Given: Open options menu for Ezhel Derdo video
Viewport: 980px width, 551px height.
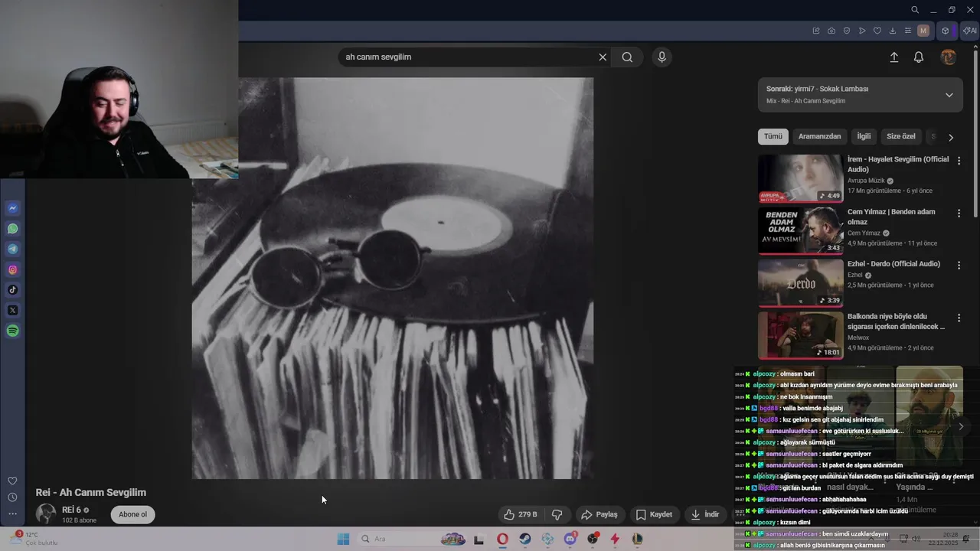Looking at the screenshot, I should (x=959, y=265).
